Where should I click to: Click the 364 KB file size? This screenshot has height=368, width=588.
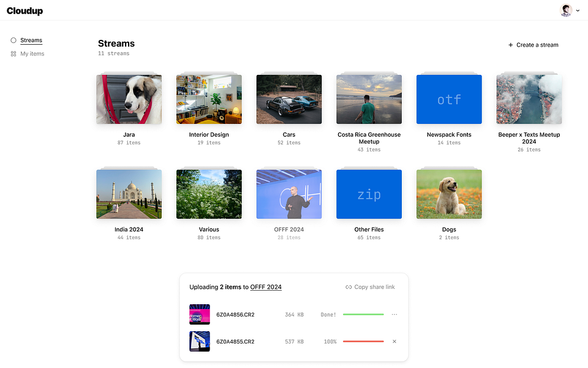tap(295, 315)
